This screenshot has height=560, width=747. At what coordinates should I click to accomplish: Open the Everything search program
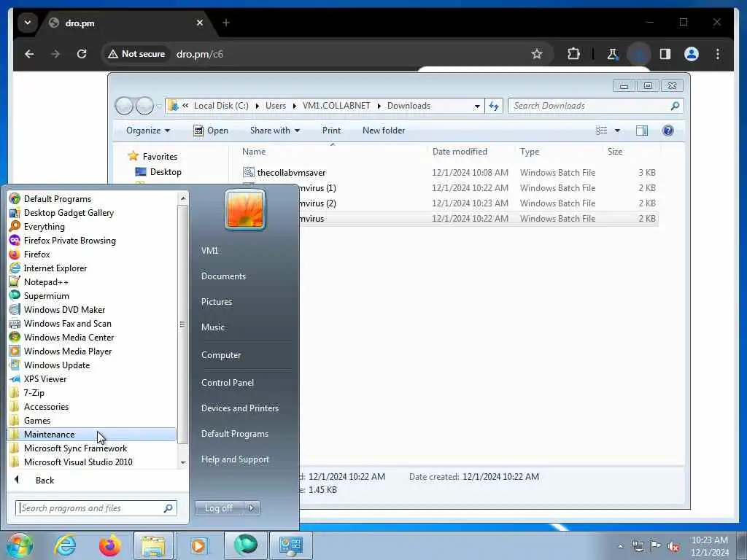pos(44,227)
